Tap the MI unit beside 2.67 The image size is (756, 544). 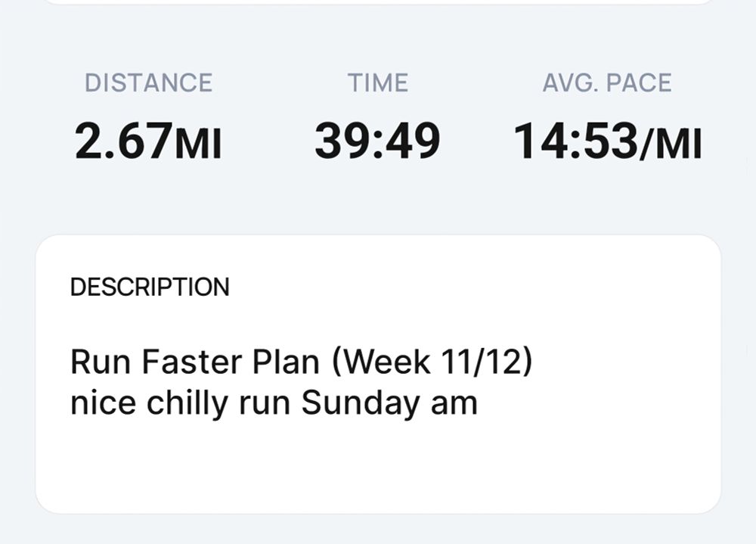point(198,145)
